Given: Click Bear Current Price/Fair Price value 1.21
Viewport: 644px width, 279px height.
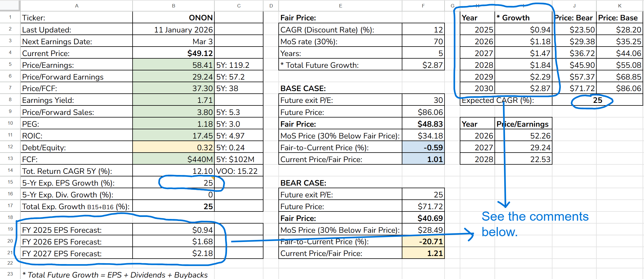Looking at the screenshot, I should [423, 253].
